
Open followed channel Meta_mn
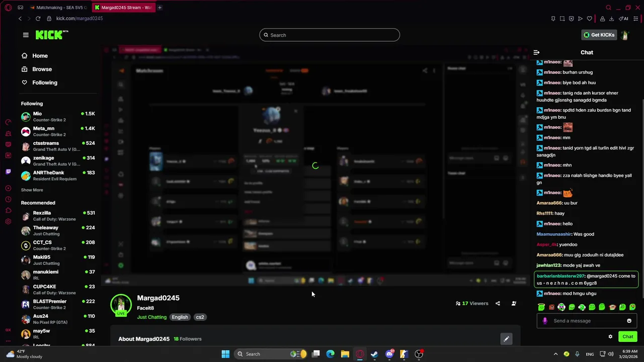tap(58, 131)
